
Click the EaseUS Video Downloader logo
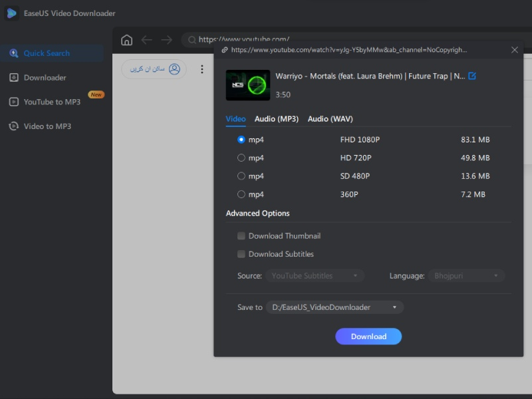(x=12, y=13)
